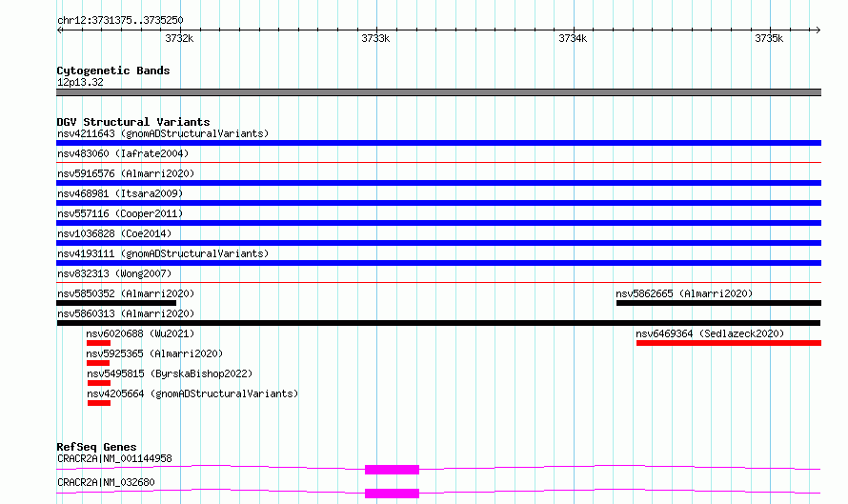Image resolution: width=848 pixels, height=504 pixels.
Task: Open variant nsv468981 (Itsara2009) label
Action: click(x=120, y=193)
